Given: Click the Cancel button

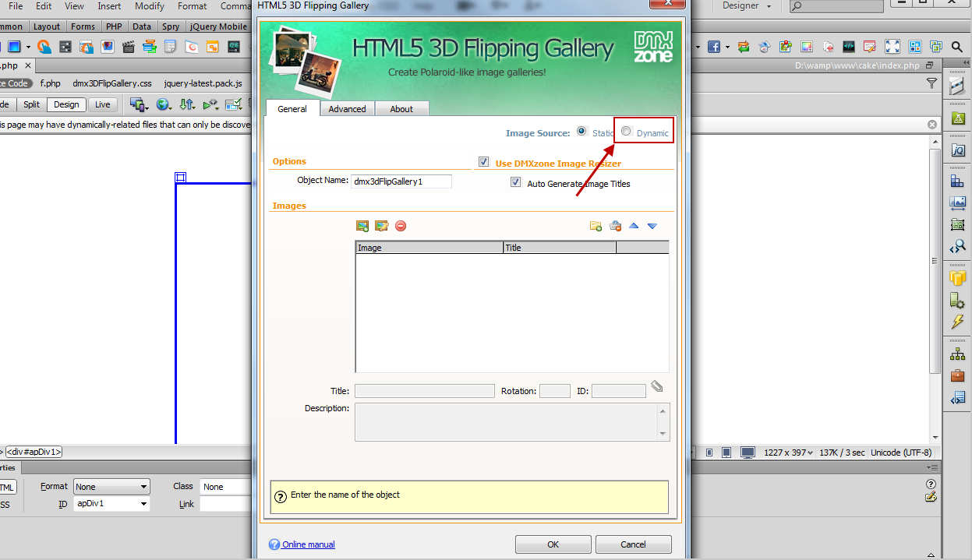Looking at the screenshot, I should coord(633,544).
